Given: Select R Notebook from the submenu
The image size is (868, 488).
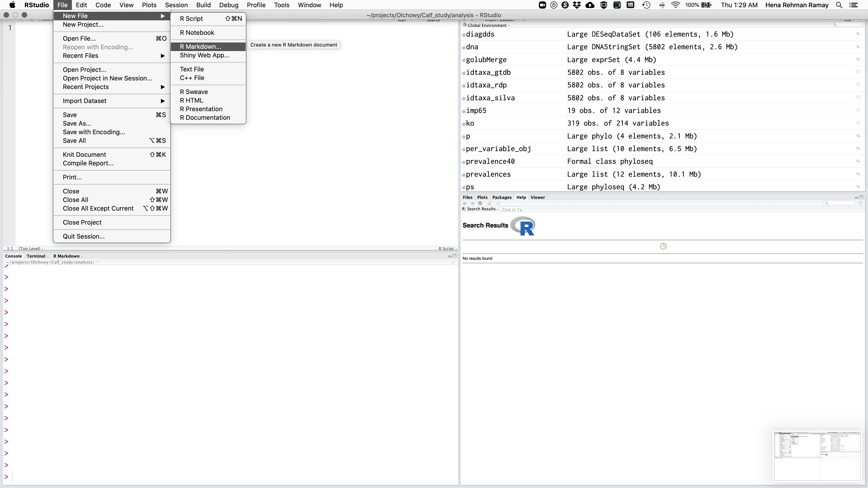Looking at the screenshot, I should [x=197, y=33].
